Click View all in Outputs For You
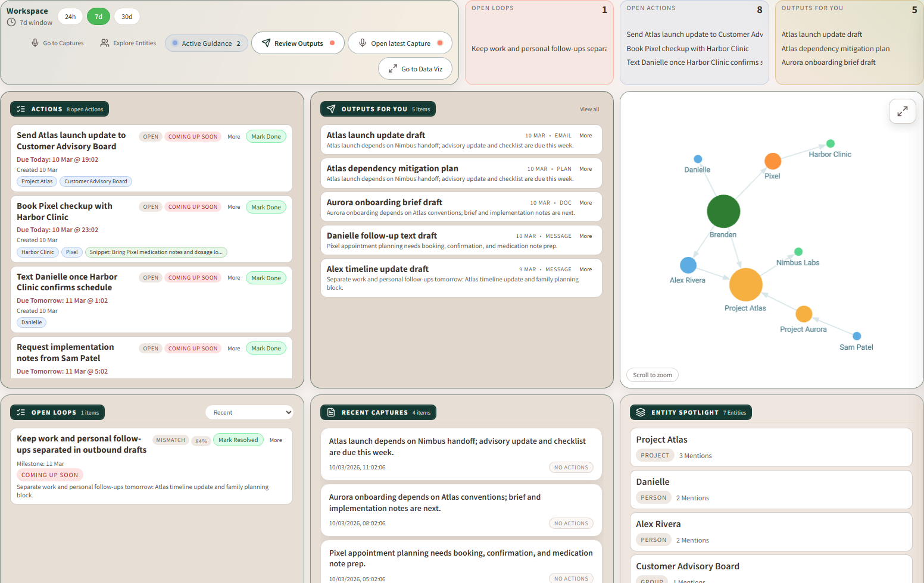924x583 pixels. 589,109
